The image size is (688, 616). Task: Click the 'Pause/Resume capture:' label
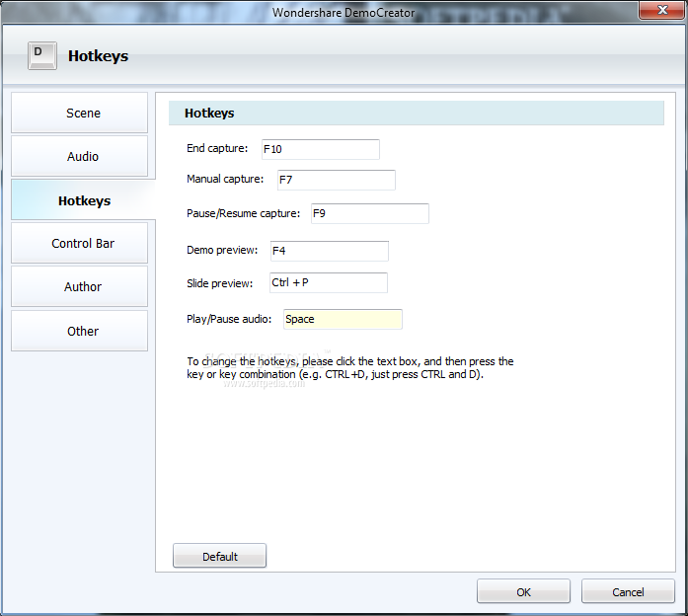[x=244, y=213]
